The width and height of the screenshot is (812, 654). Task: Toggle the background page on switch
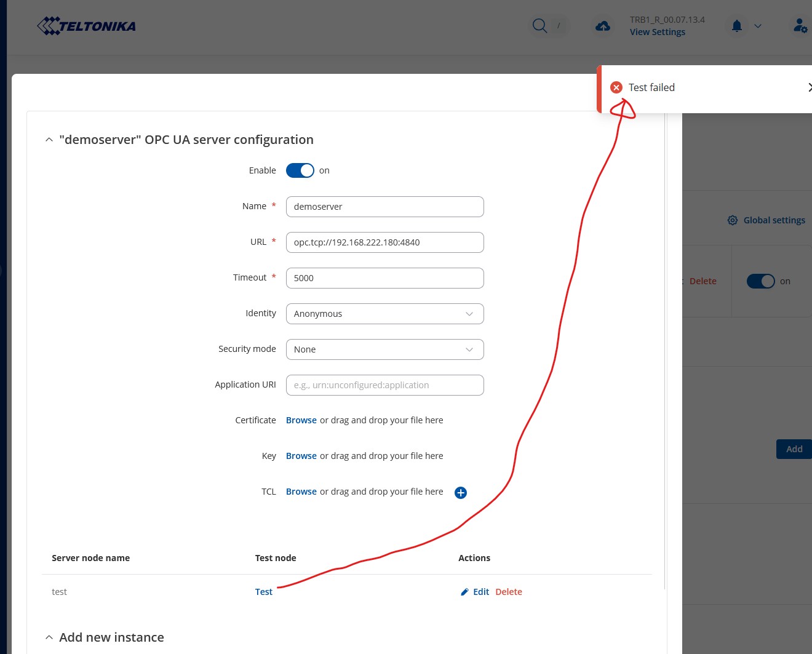(761, 281)
